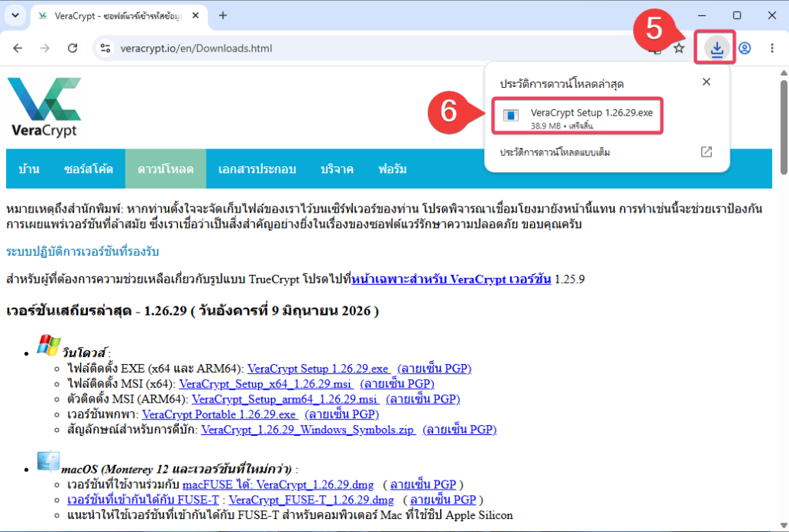Open PGP signature for FUSE-T dmg

[443, 500]
